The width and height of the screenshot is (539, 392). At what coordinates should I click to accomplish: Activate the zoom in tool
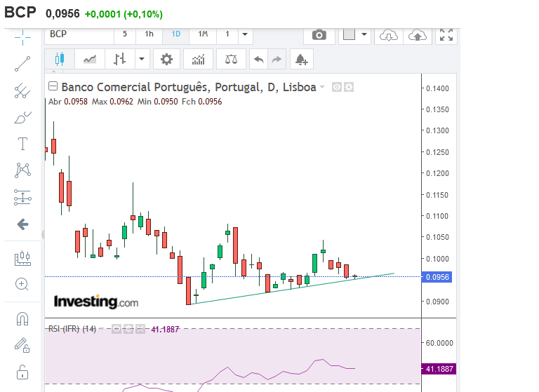click(22, 285)
